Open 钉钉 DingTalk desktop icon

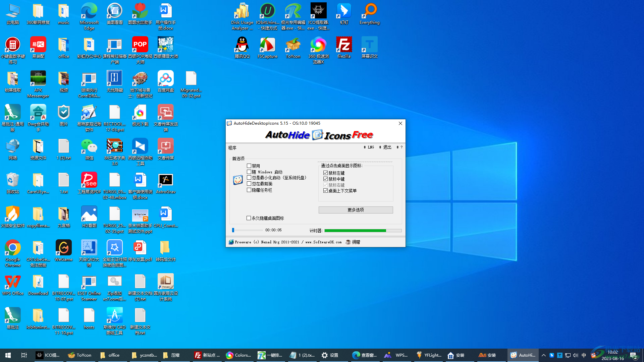(344, 14)
